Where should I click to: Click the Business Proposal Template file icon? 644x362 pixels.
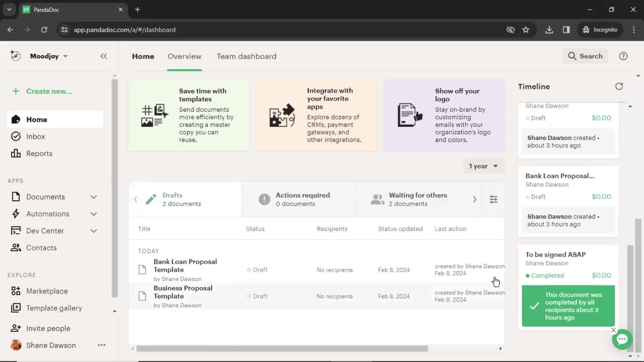142,296
